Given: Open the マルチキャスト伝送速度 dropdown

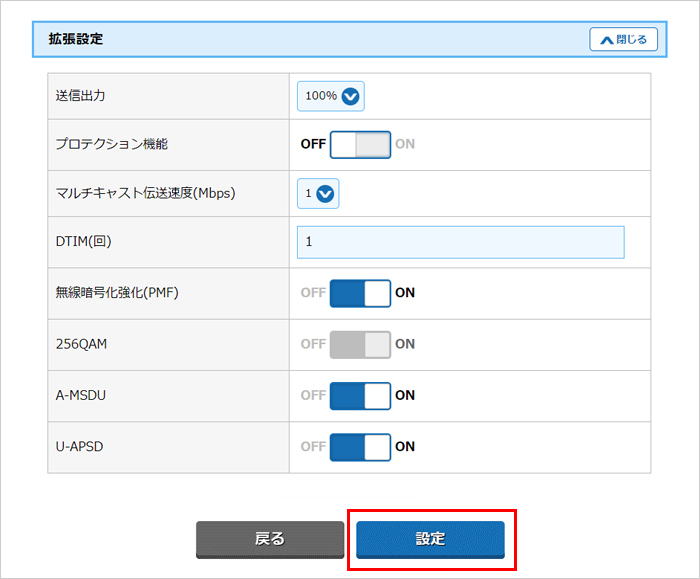Looking at the screenshot, I should click(x=318, y=194).
